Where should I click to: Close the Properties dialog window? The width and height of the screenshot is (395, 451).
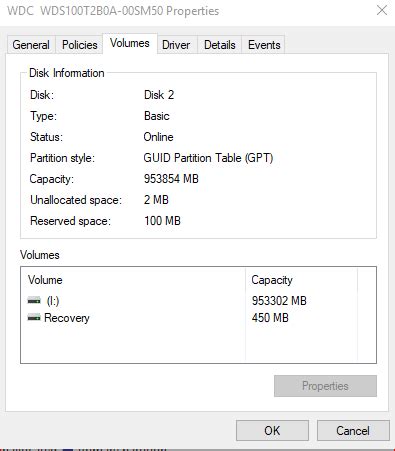tap(382, 10)
